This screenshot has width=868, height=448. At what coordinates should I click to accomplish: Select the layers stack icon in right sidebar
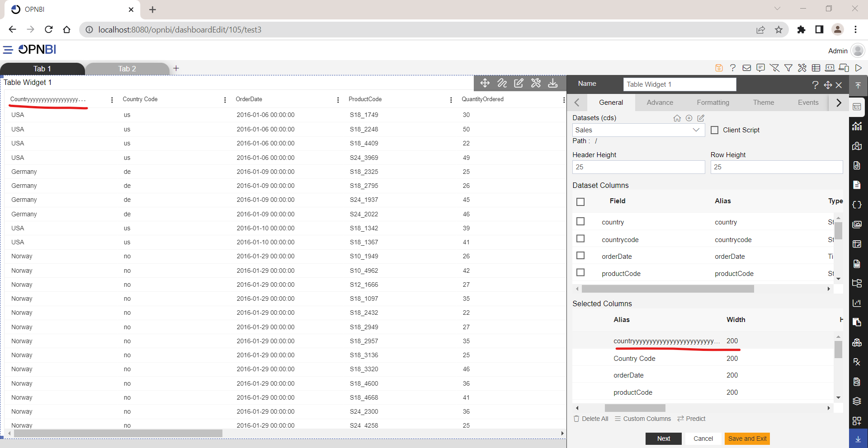click(x=857, y=401)
